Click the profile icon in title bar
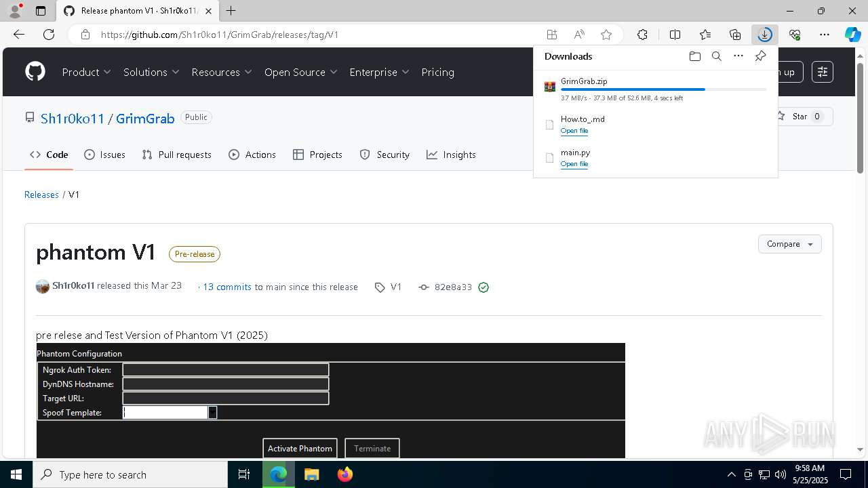 click(15, 11)
